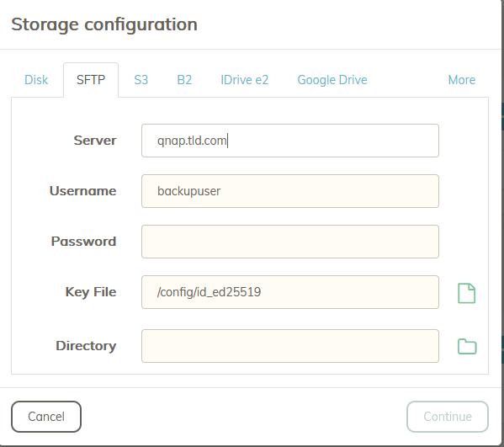Open the Key File browse file icon
The height and width of the screenshot is (447, 504).
click(466, 293)
